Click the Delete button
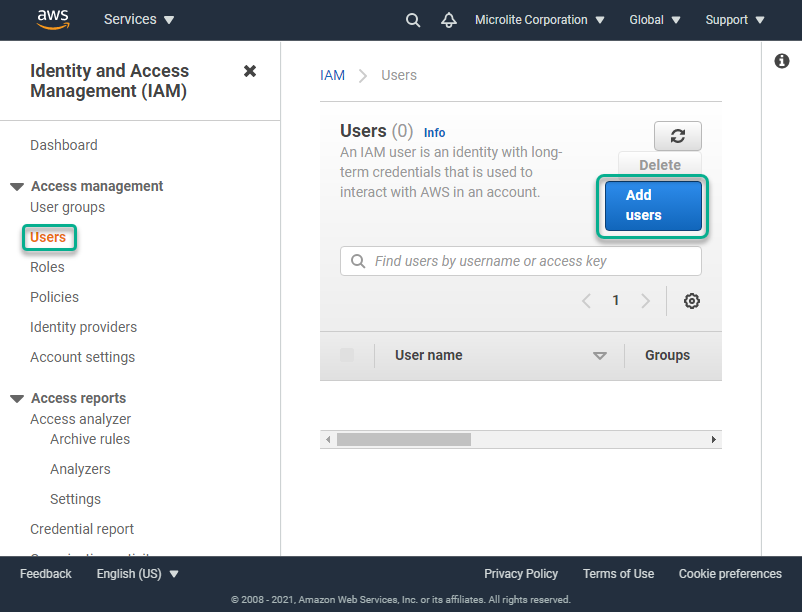The height and width of the screenshot is (612, 802). 660,165
